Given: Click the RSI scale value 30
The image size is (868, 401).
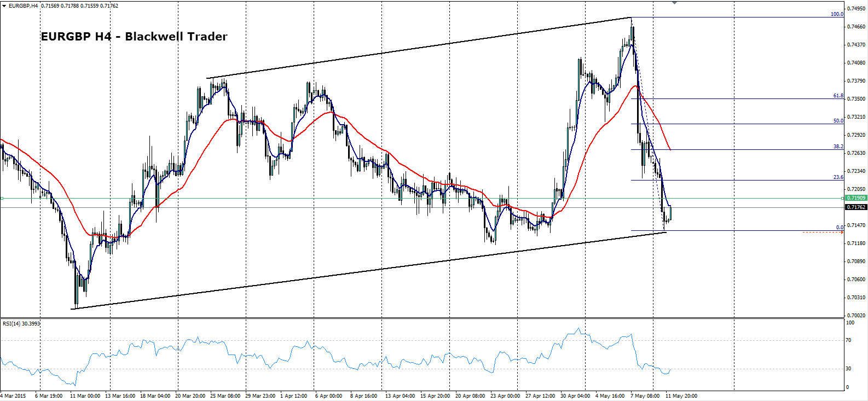Looking at the screenshot, I should pyautogui.click(x=849, y=369).
